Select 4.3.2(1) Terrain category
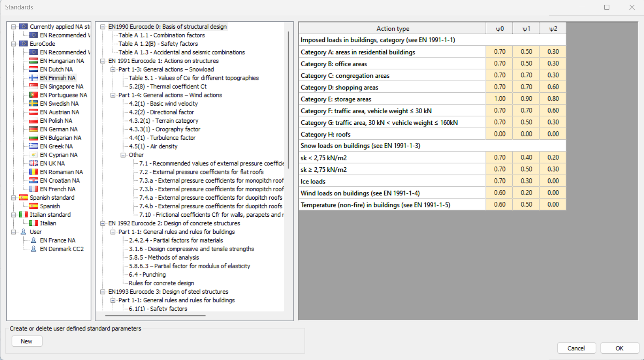Viewport: 644px width, 360px height. point(164,121)
